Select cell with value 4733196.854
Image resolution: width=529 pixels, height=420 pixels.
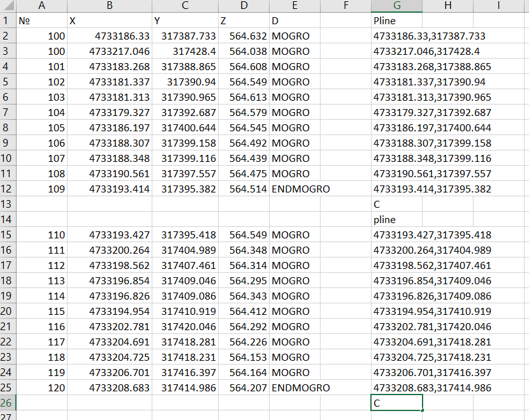click(110, 280)
